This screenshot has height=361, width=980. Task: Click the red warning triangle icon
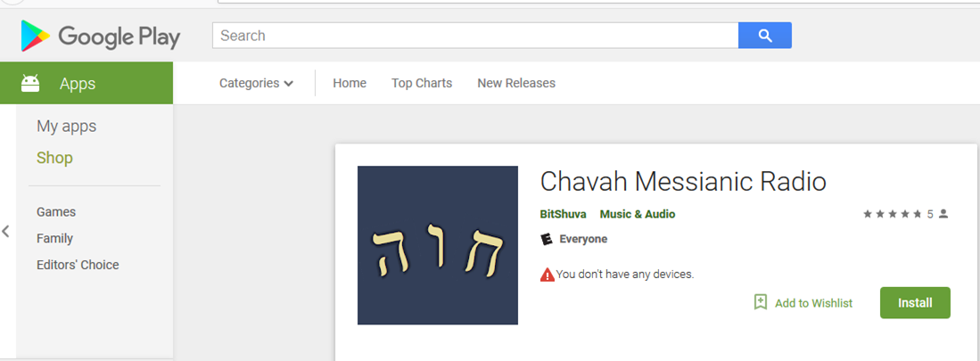(x=548, y=275)
